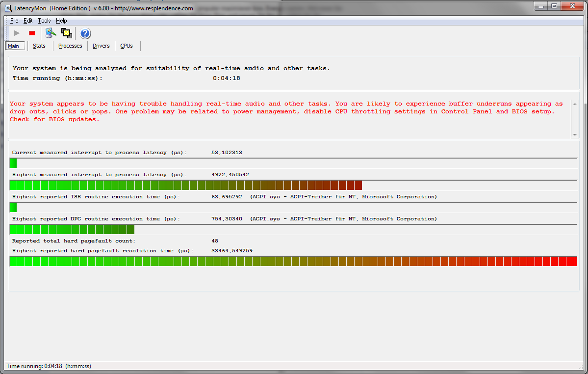This screenshot has width=588, height=374.
Task: Switch to the CPUs tab
Action: (x=127, y=46)
